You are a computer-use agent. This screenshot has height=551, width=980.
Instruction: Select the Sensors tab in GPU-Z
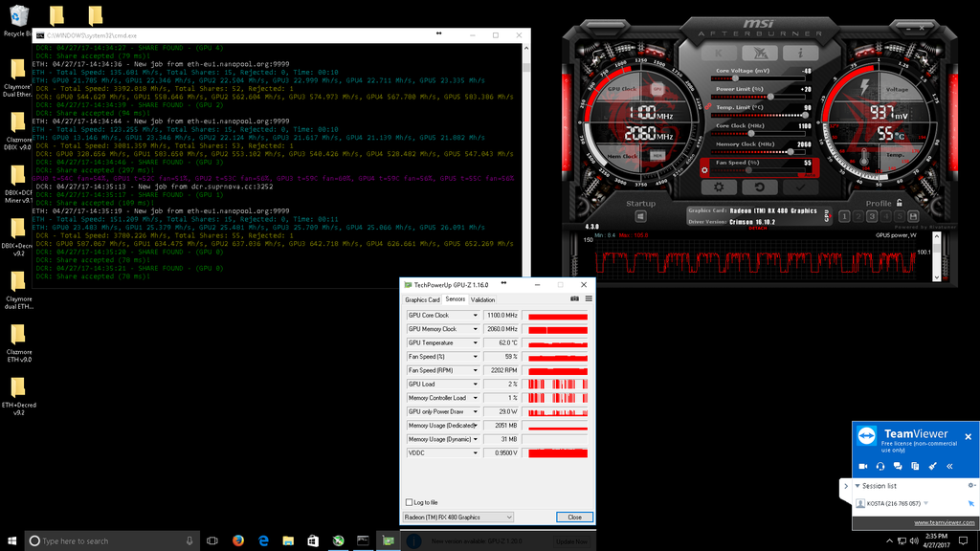(455, 299)
